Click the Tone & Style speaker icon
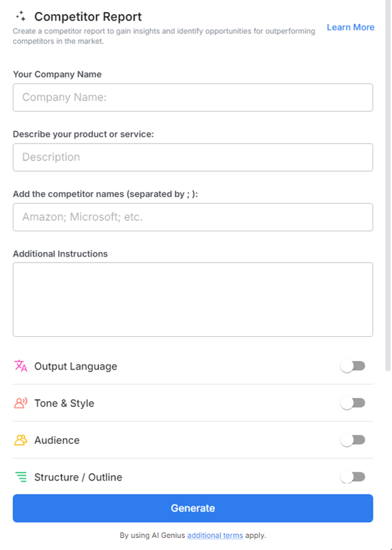 pos(20,403)
